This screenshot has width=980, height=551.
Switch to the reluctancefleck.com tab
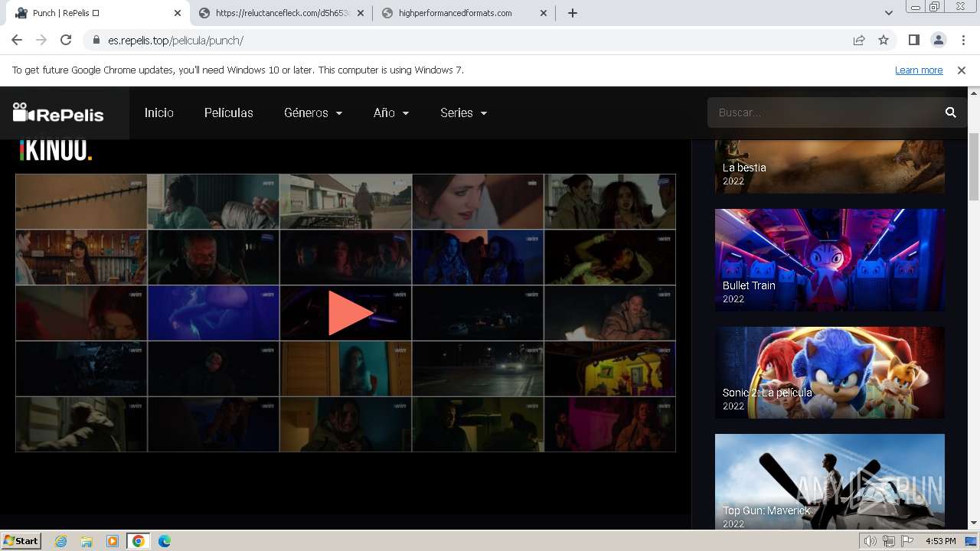(281, 13)
